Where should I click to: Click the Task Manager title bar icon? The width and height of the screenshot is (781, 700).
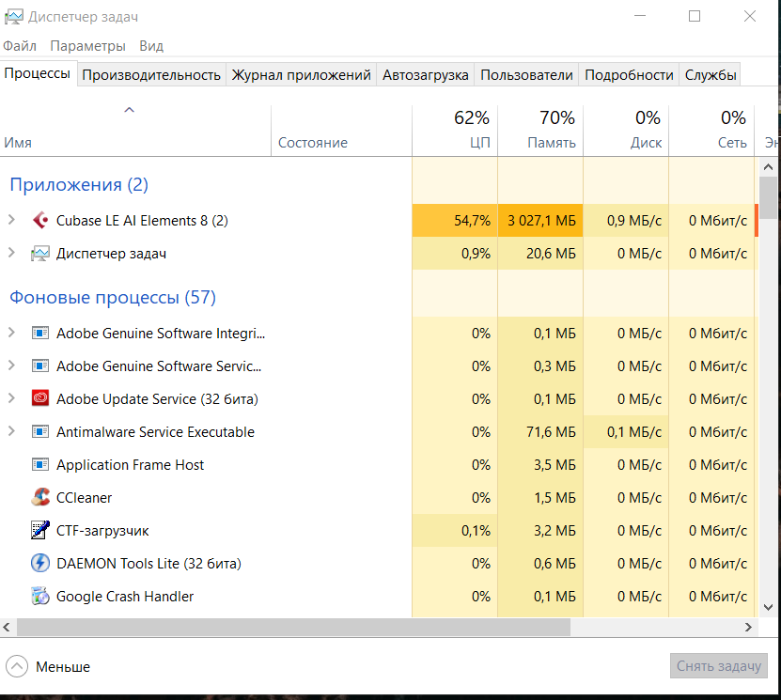pos(13,17)
